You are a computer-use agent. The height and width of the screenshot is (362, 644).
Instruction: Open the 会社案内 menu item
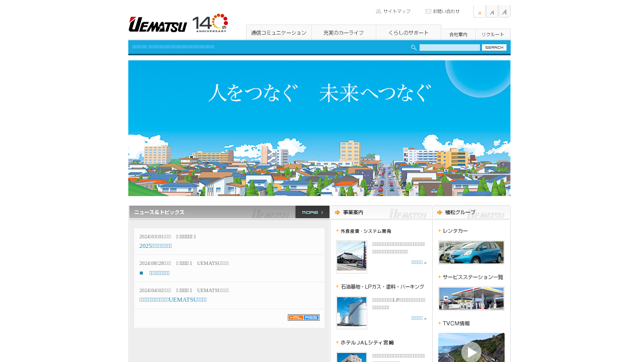458,35
